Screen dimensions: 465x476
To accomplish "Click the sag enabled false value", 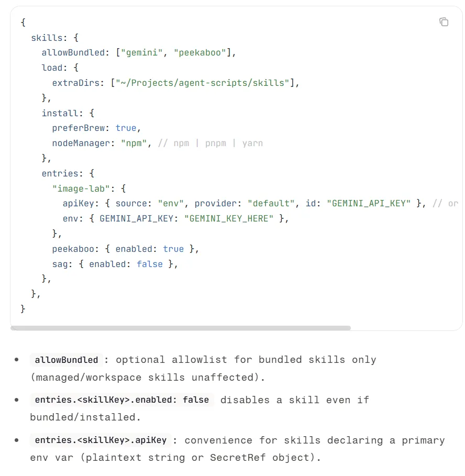I will [150, 264].
